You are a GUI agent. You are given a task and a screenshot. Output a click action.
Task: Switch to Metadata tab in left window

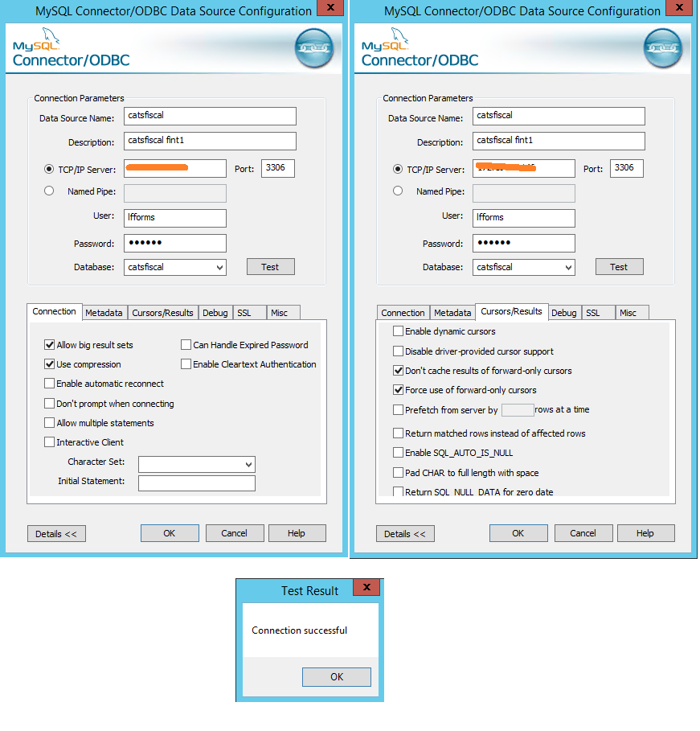pos(104,313)
